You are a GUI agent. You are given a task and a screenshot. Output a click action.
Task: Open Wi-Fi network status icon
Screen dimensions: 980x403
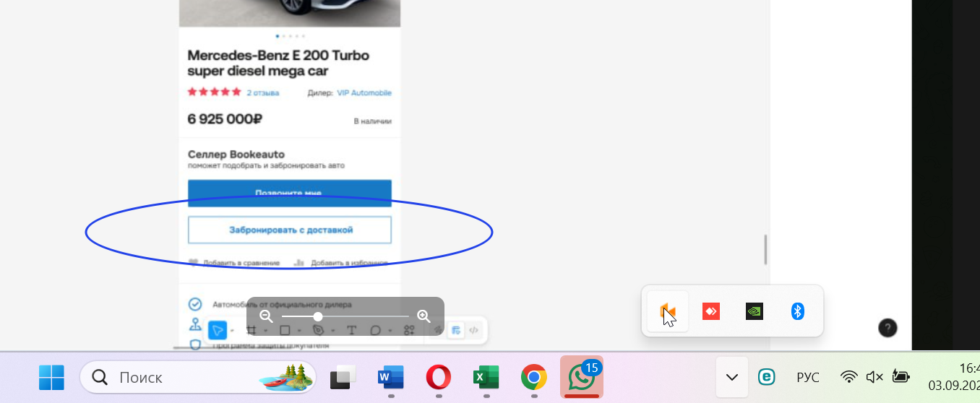point(850,377)
